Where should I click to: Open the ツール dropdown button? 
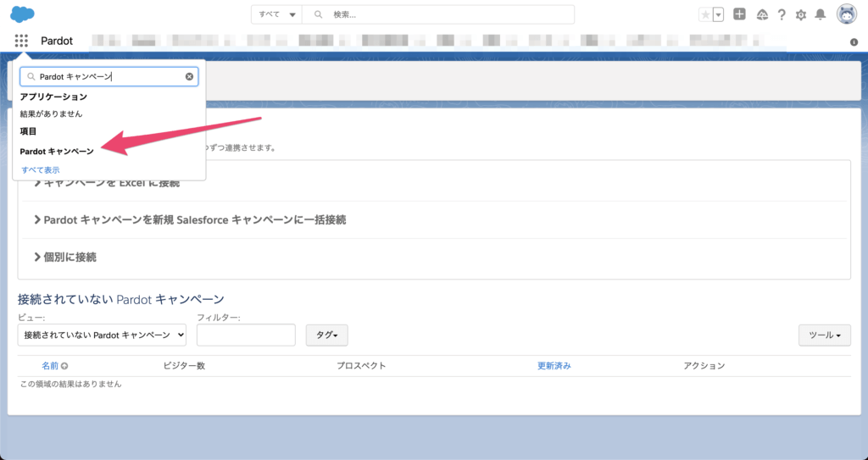[x=824, y=335]
